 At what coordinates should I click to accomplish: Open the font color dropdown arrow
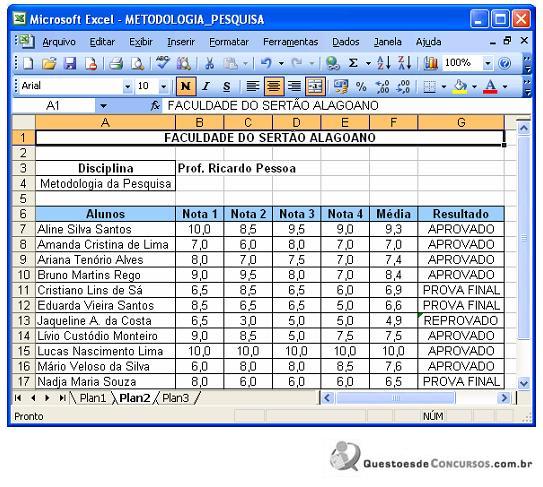505,86
